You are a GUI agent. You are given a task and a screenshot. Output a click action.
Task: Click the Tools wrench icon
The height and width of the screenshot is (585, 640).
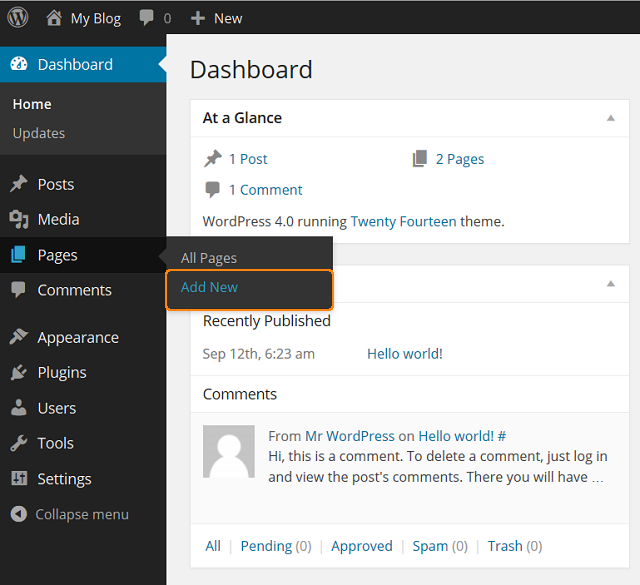click(19, 443)
